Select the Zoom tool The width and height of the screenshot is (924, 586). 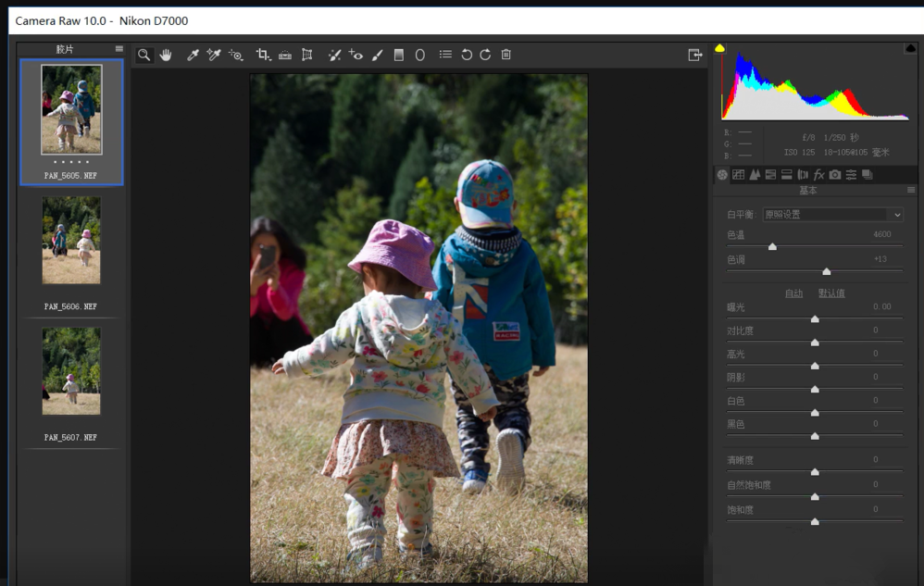click(x=144, y=54)
